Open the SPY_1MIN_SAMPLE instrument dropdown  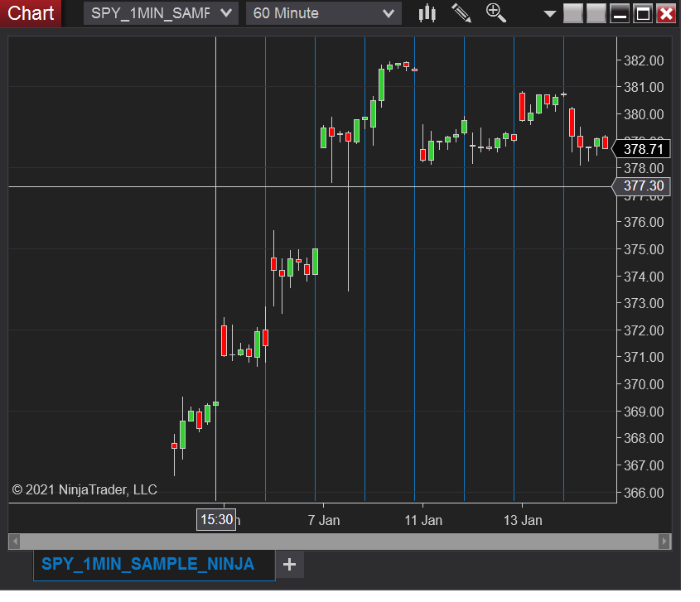(x=160, y=13)
